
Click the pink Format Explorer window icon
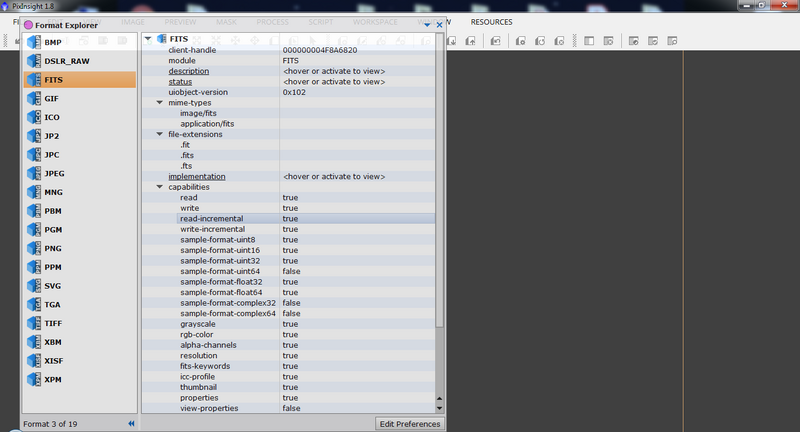coord(29,25)
